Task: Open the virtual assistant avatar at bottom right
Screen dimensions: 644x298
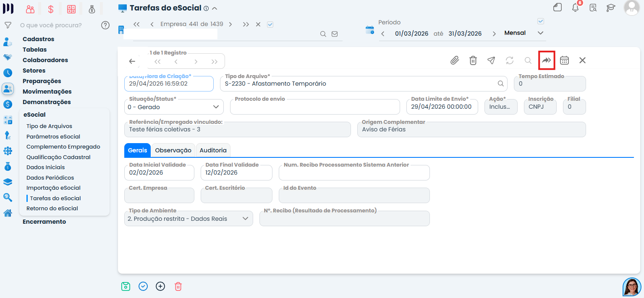Action: coord(632,287)
